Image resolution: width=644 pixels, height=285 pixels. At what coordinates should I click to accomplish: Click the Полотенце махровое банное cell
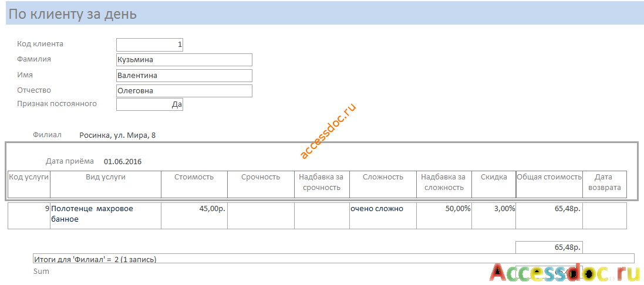tap(106, 216)
